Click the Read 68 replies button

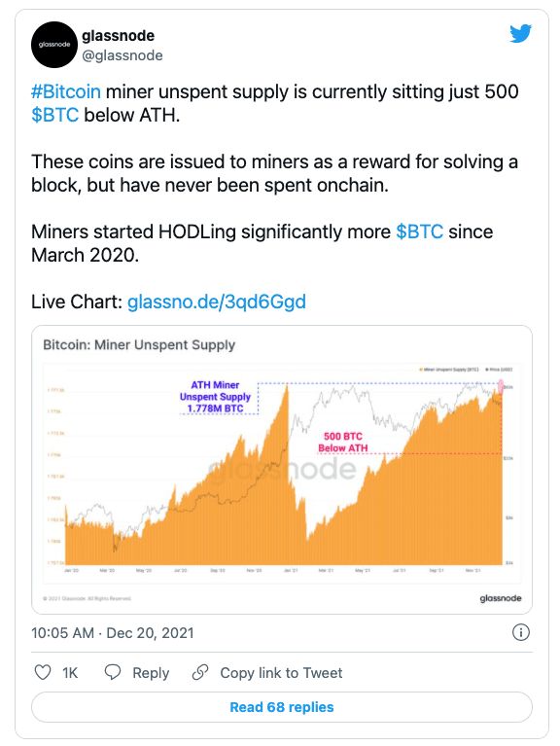coord(282,707)
